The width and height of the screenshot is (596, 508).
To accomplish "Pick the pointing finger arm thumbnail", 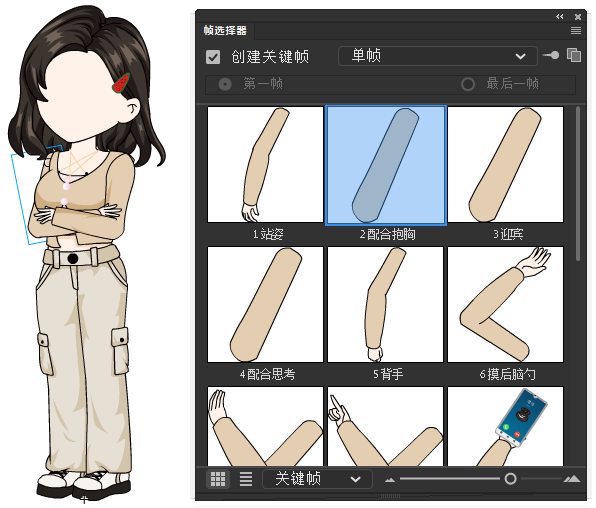I will 385,426.
